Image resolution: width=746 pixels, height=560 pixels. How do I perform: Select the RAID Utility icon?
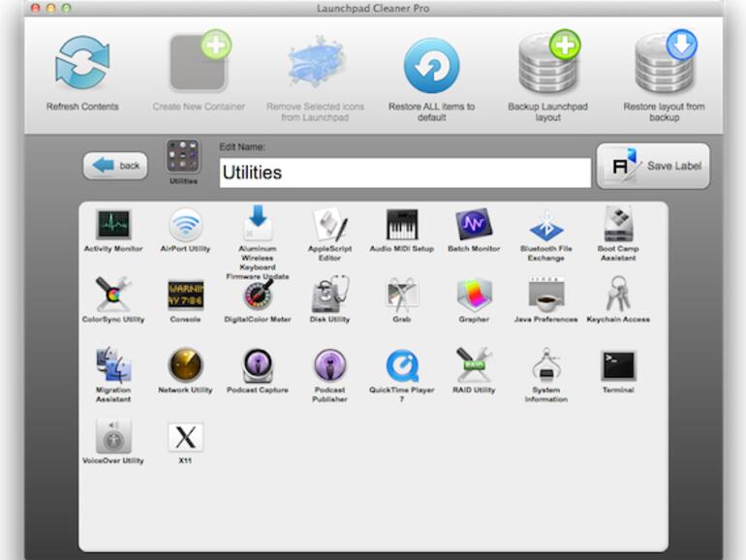click(x=474, y=365)
